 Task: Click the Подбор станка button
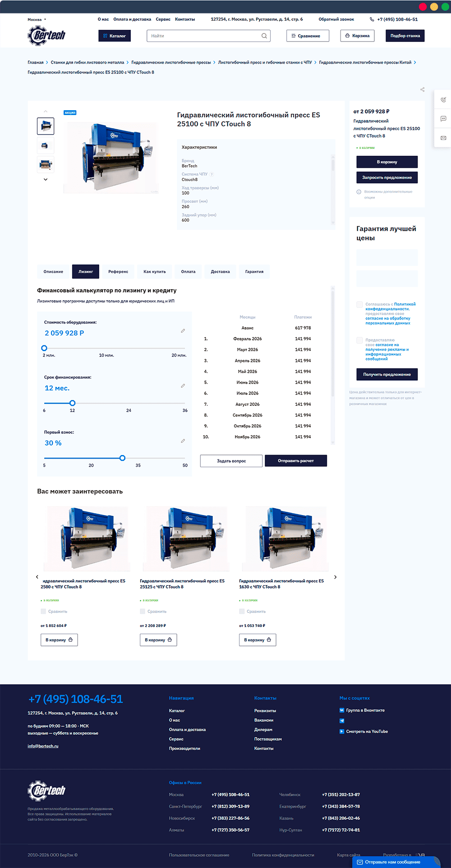click(x=405, y=36)
